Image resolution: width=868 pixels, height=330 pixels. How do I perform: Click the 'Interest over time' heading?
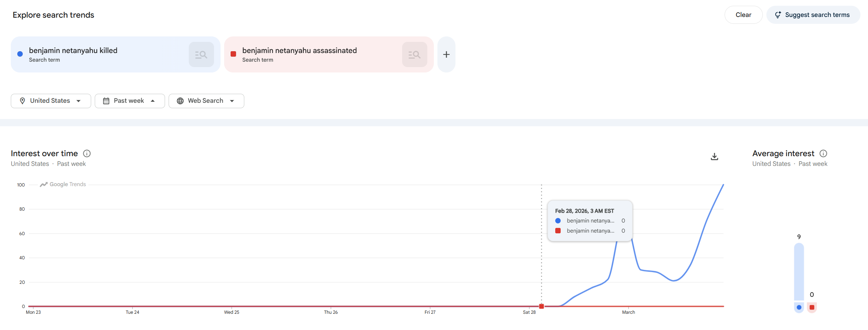[x=44, y=154]
